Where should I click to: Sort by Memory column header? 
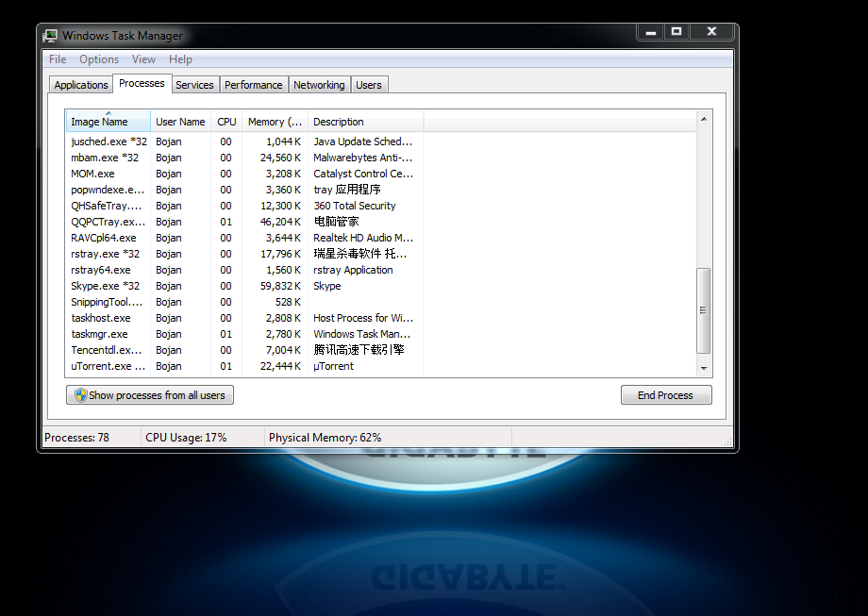click(x=275, y=122)
